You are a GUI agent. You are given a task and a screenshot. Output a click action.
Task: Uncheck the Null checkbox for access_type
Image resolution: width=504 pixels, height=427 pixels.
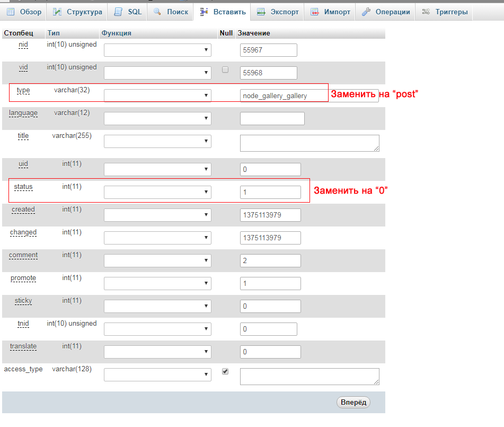pyautogui.click(x=225, y=372)
